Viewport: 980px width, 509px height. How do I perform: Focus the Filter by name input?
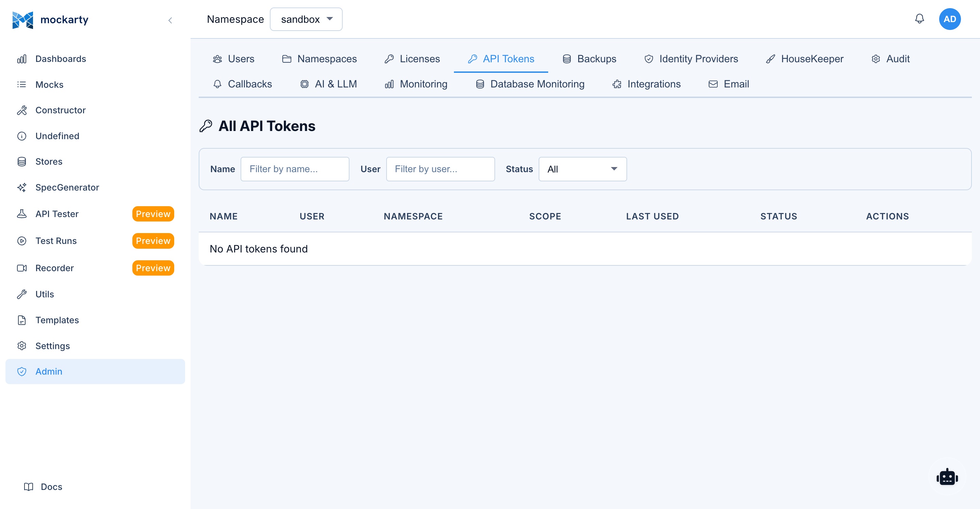tap(295, 169)
